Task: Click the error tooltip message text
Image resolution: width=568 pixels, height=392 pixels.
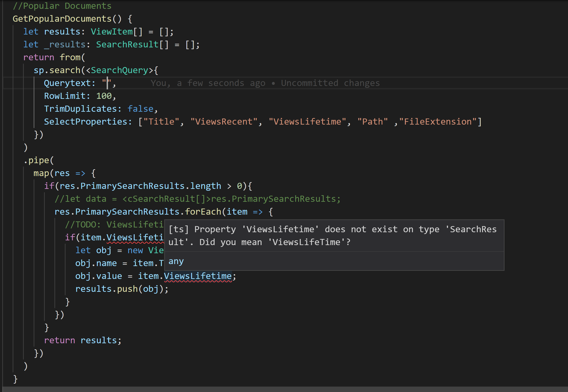Action: (x=332, y=235)
